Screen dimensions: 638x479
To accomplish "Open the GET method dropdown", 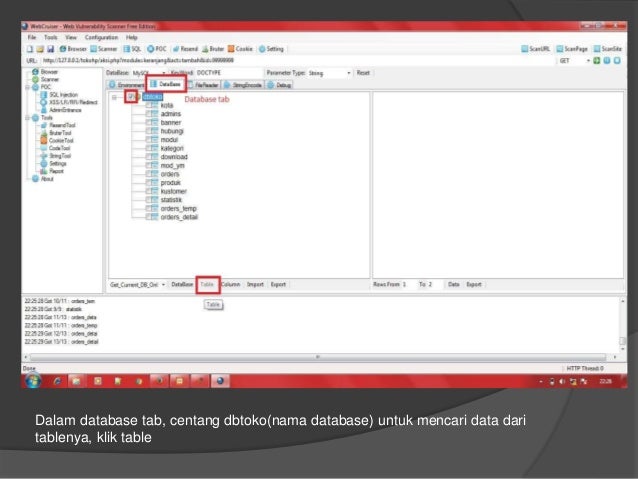I will point(588,61).
